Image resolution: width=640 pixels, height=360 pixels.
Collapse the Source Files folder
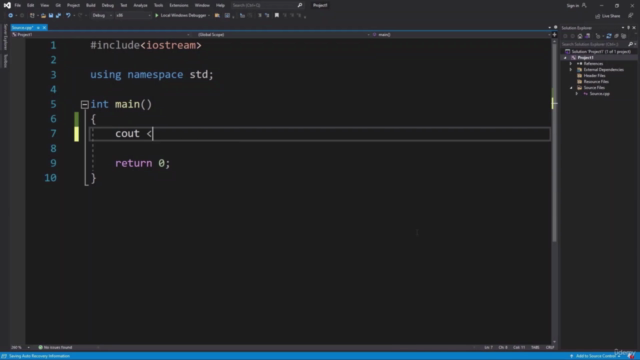click(571, 88)
